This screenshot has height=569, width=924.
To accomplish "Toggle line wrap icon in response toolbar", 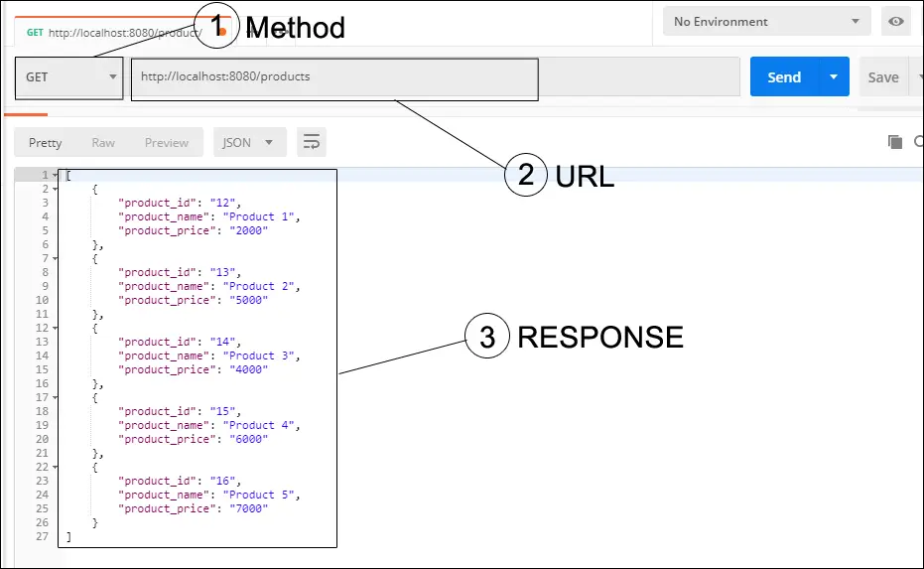I will point(312,142).
